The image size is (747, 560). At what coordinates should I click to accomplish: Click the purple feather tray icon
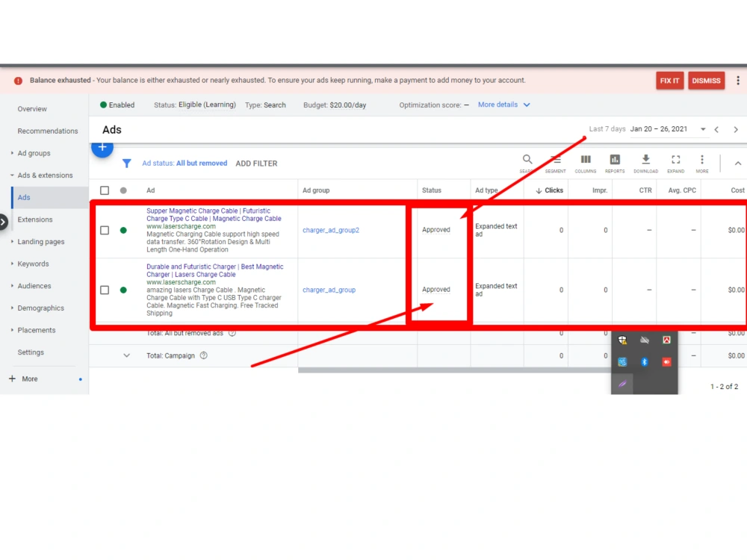pos(622,384)
